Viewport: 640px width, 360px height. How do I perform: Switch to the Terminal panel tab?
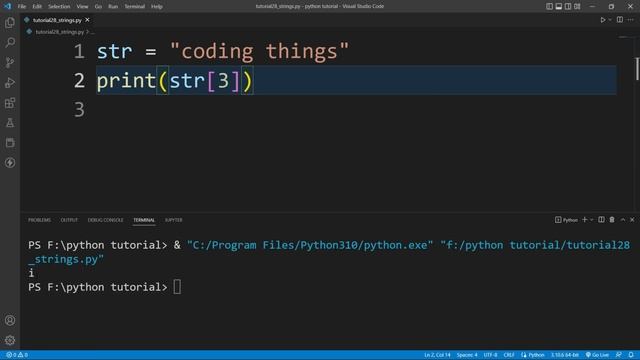coord(144,220)
